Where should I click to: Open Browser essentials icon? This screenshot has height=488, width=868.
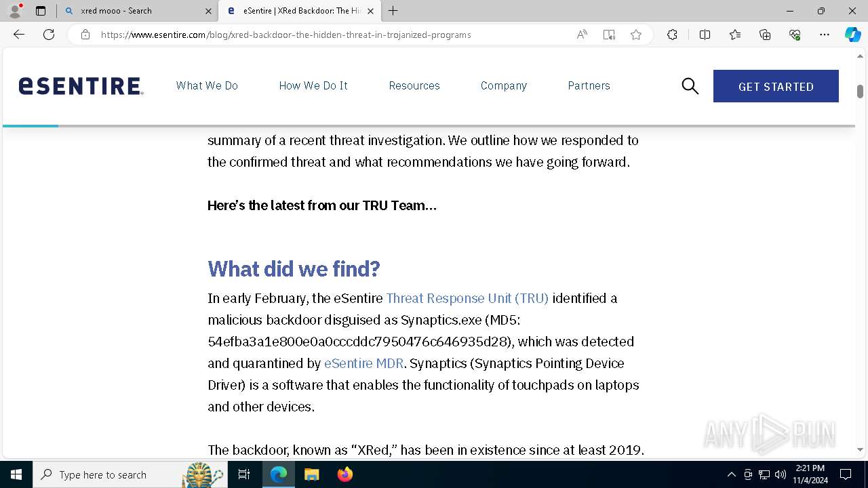(x=795, y=35)
